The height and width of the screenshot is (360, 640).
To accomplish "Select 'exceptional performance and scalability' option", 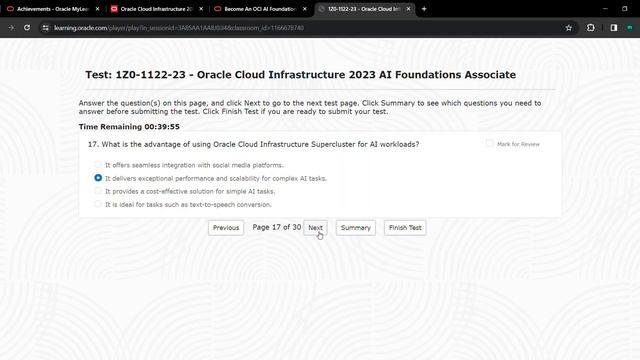I will (98, 178).
